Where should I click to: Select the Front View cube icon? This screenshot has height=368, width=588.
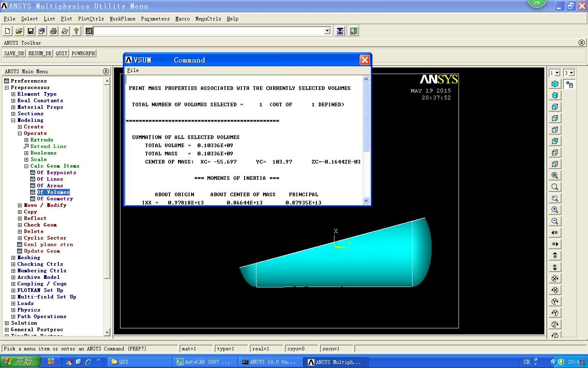(555, 107)
